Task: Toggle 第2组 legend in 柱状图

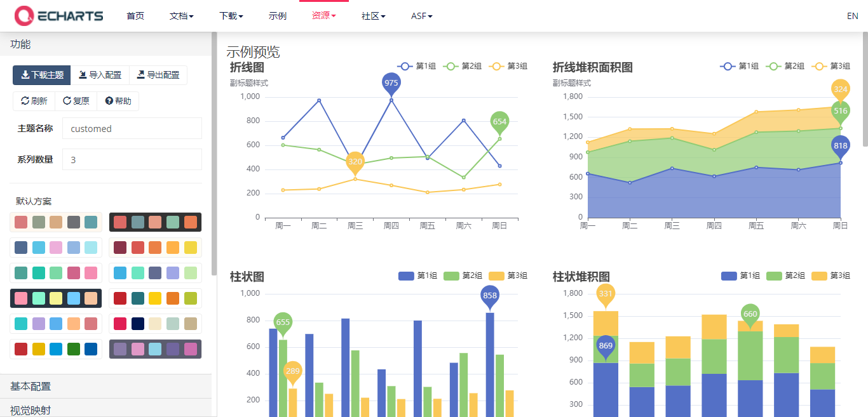Action: click(463, 275)
